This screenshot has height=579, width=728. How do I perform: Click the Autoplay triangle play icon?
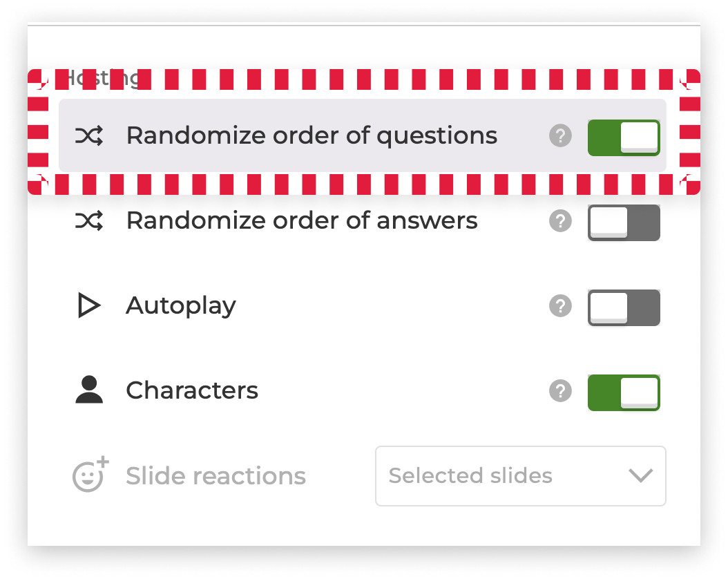89,305
